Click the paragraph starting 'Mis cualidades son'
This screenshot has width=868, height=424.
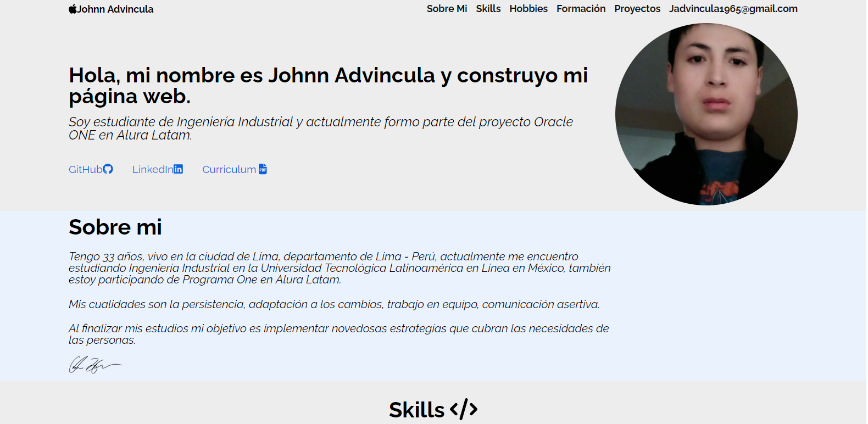[x=334, y=304]
